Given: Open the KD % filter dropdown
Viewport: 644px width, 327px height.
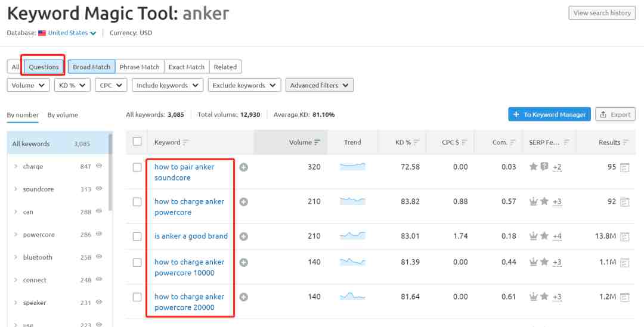Looking at the screenshot, I should [x=72, y=85].
